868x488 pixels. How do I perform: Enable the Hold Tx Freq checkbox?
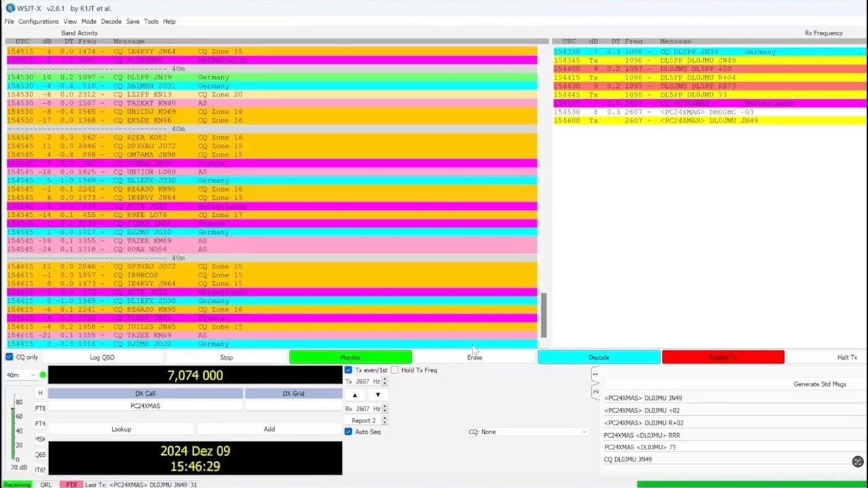click(x=395, y=370)
